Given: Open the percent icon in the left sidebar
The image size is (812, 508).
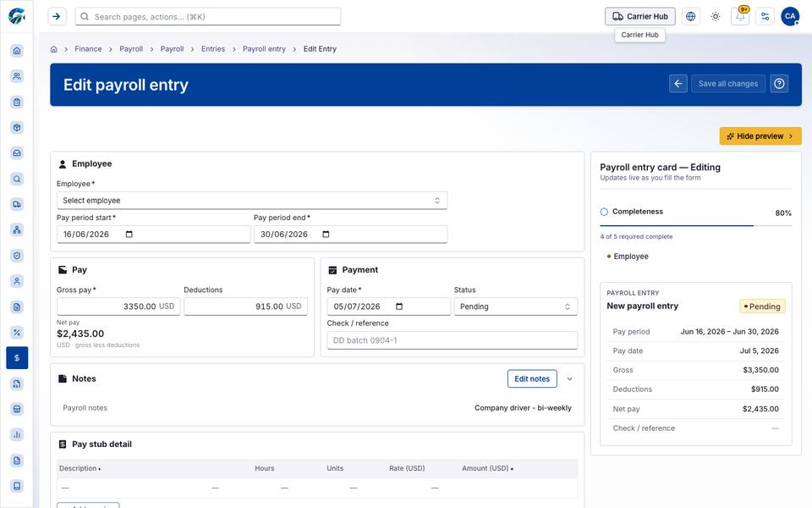Looking at the screenshot, I should coord(17,332).
